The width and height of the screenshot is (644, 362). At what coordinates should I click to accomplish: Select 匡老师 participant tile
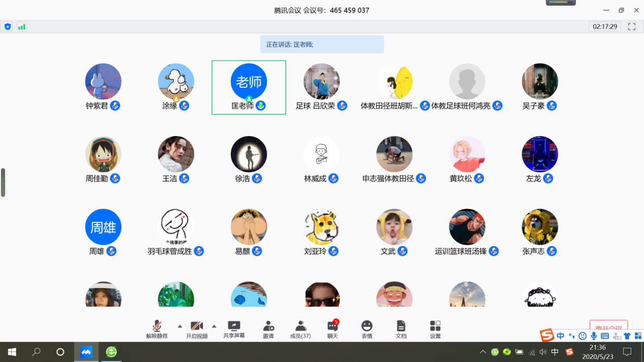pyautogui.click(x=249, y=87)
